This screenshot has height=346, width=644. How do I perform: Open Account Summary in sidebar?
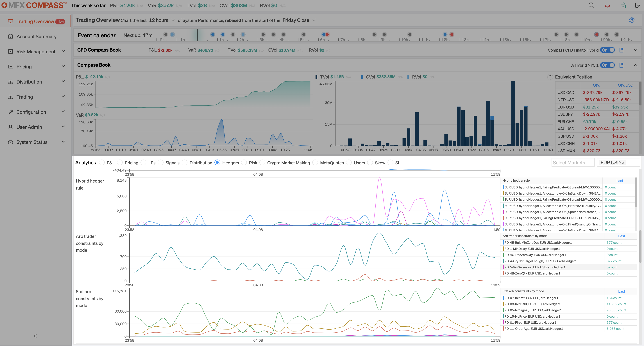37,36
